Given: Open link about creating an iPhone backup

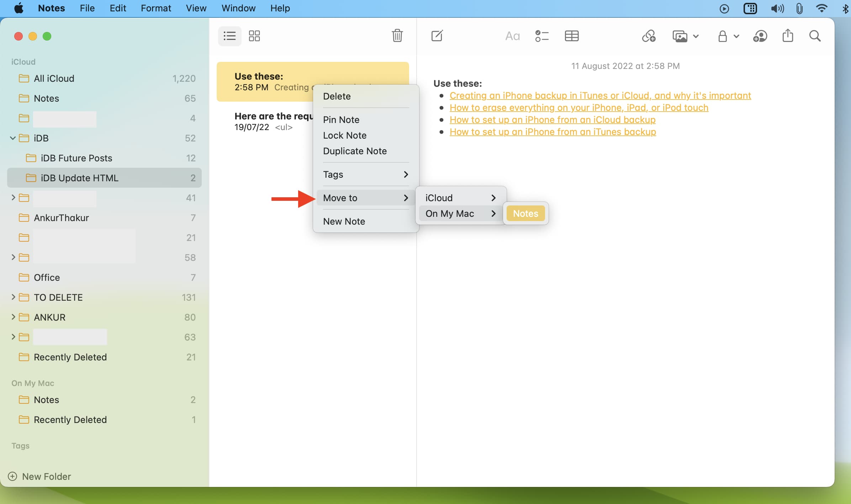Looking at the screenshot, I should pos(600,96).
